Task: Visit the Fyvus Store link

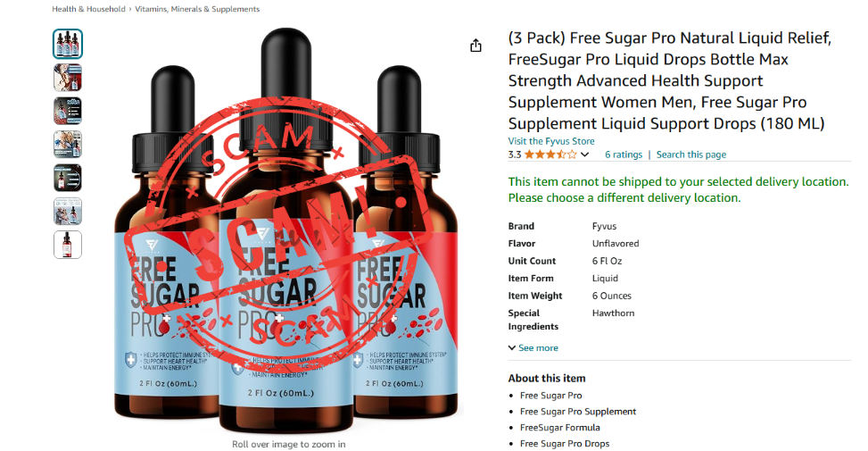Action: coord(551,141)
